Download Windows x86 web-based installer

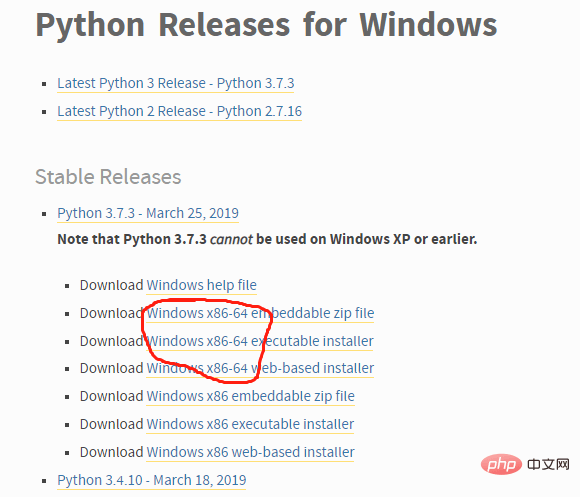tap(250, 452)
